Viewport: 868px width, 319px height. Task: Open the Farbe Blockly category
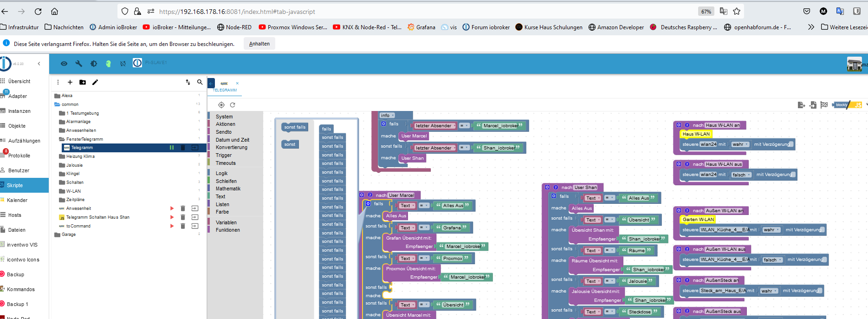click(222, 212)
